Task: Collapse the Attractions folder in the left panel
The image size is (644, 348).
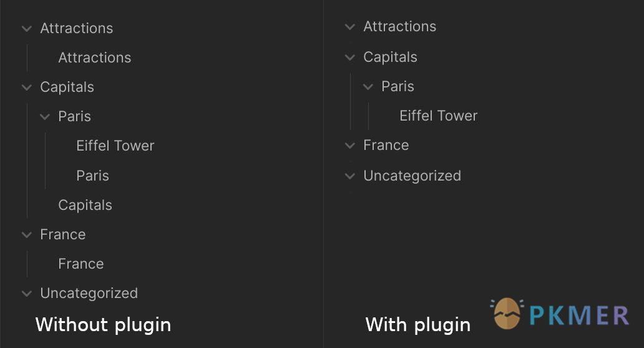Action: point(27,29)
